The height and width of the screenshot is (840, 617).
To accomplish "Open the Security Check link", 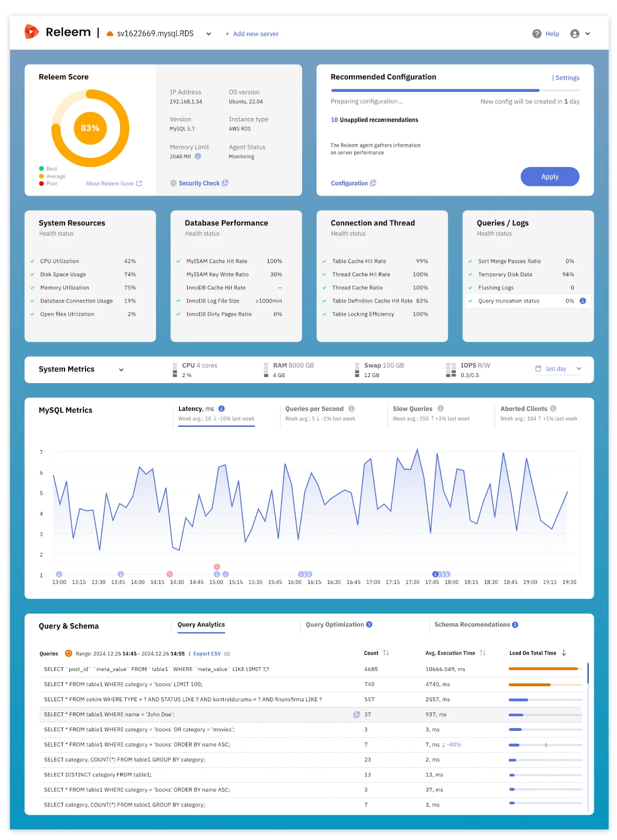I will pyautogui.click(x=199, y=183).
